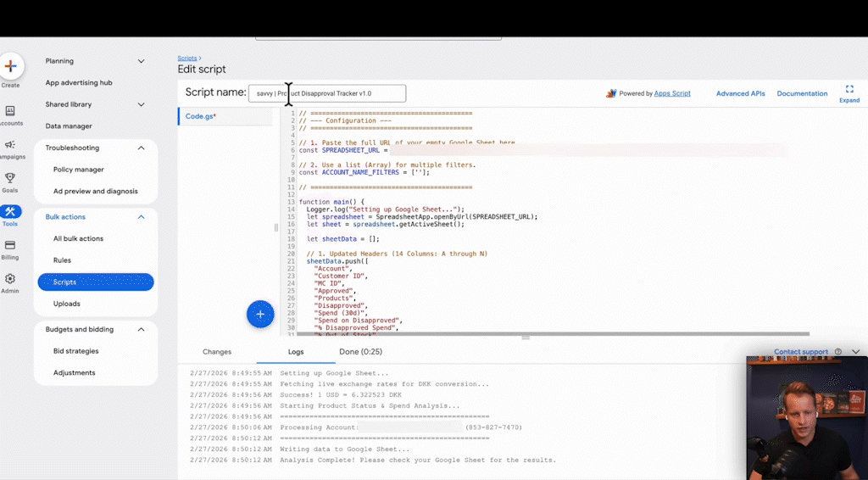Image resolution: width=868 pixels, height=480 pixels.
Task: Open Accounts from the left rail
Action: click(10, 111)
